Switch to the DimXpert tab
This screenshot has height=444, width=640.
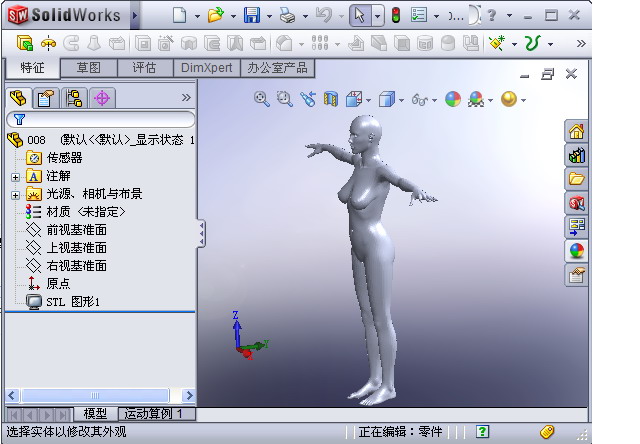(207, 68)
